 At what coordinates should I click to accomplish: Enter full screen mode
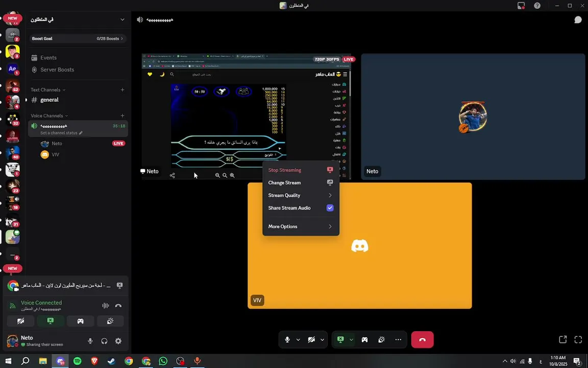click(578, 339)
